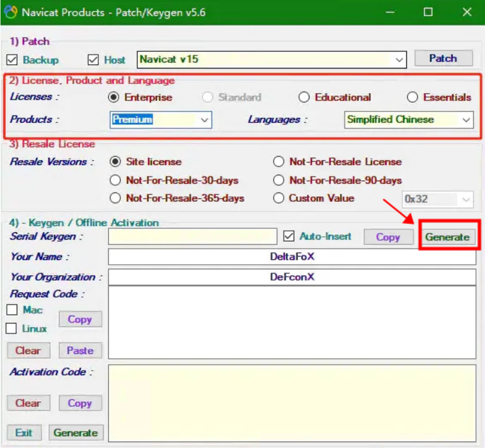Toggle the Auto-Insert checkbox

click(289, 236)
